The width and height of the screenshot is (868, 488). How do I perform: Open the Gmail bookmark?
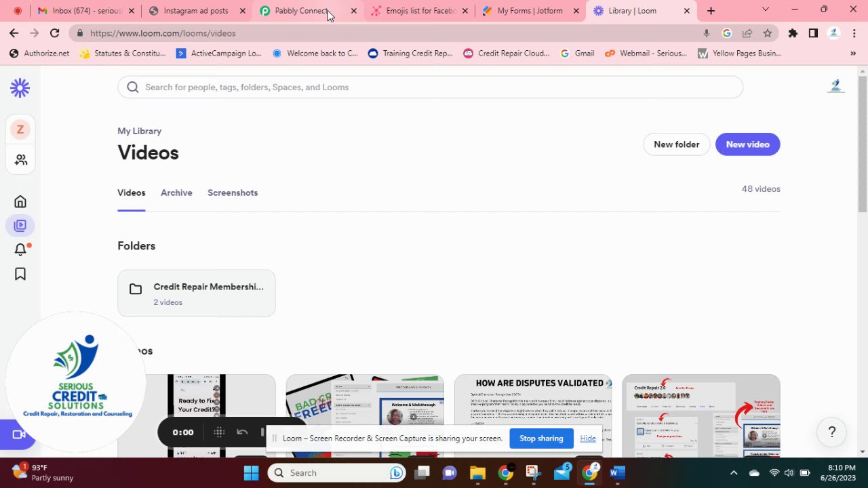tap(577, 53)
